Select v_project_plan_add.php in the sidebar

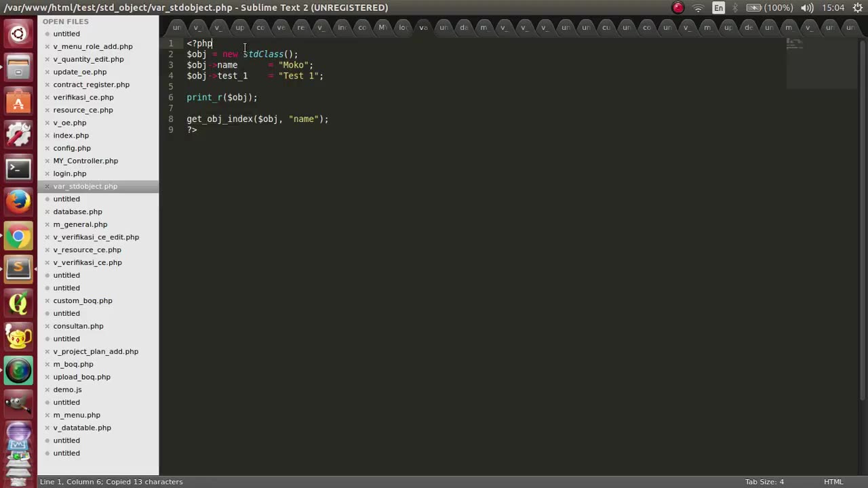pyautogui.click(x=96, y=352)
